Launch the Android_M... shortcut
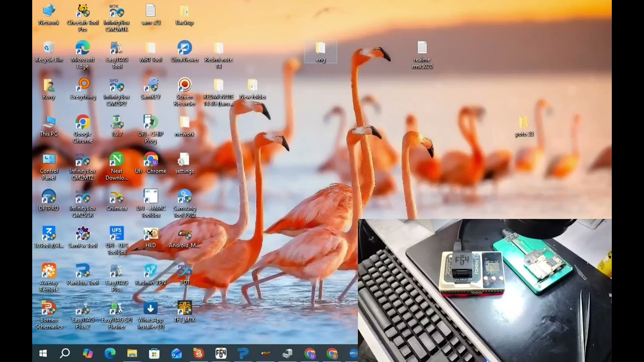 tap(184, 238)
